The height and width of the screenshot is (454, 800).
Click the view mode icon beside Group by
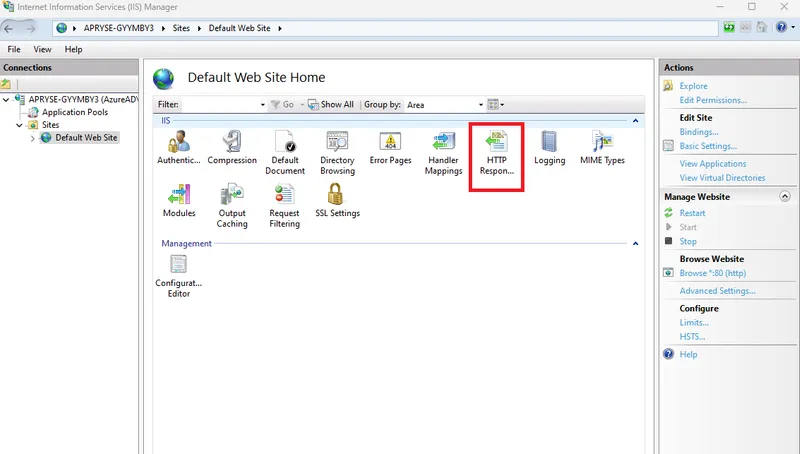pos(493,105)
